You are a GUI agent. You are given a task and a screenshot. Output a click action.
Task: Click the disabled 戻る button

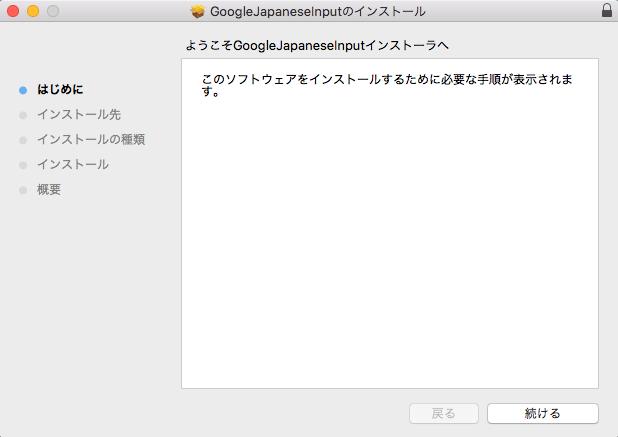(444, 413)
